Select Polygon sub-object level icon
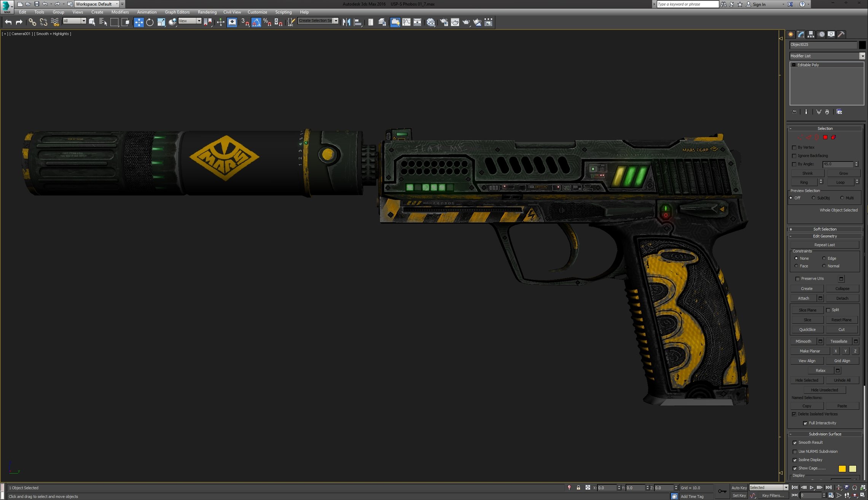The image size is (868, 500). (x=825, y=137)
